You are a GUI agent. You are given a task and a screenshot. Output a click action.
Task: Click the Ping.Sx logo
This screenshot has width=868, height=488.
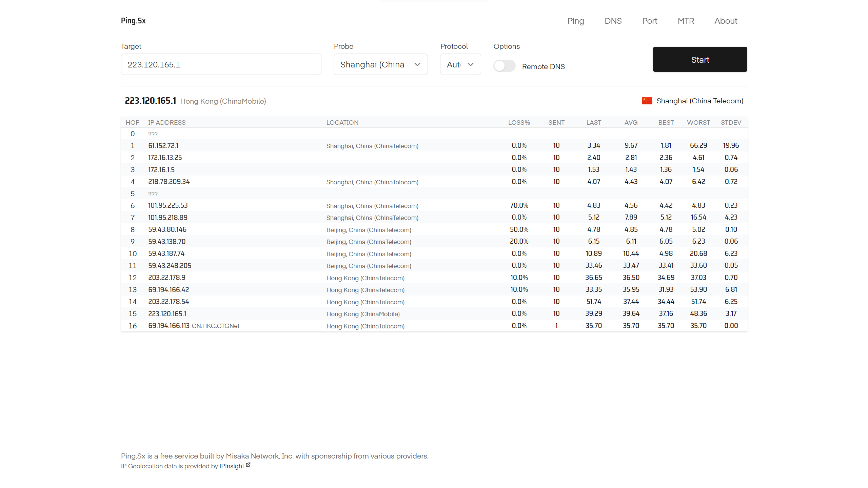point(133,21)
